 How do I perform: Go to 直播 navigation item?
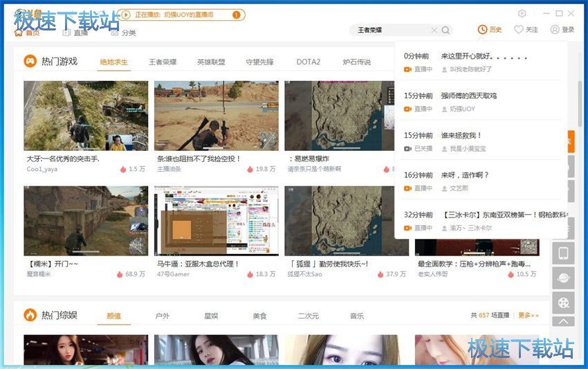pyautogui.click(x=75, y=33)
